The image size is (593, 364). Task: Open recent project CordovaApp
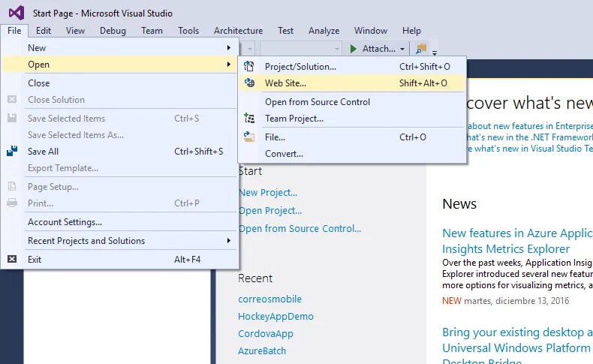coord(266,334)
